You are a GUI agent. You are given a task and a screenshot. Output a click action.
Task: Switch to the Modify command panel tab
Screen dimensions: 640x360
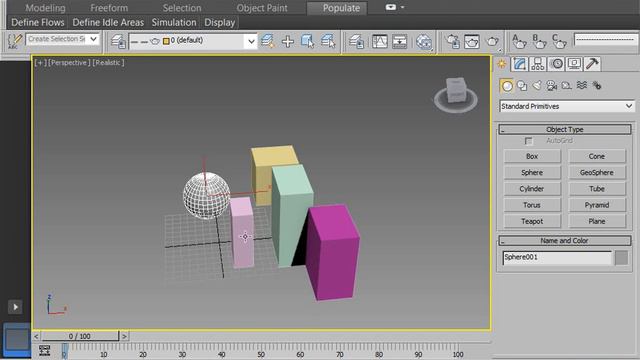click(x=520, y=64)
